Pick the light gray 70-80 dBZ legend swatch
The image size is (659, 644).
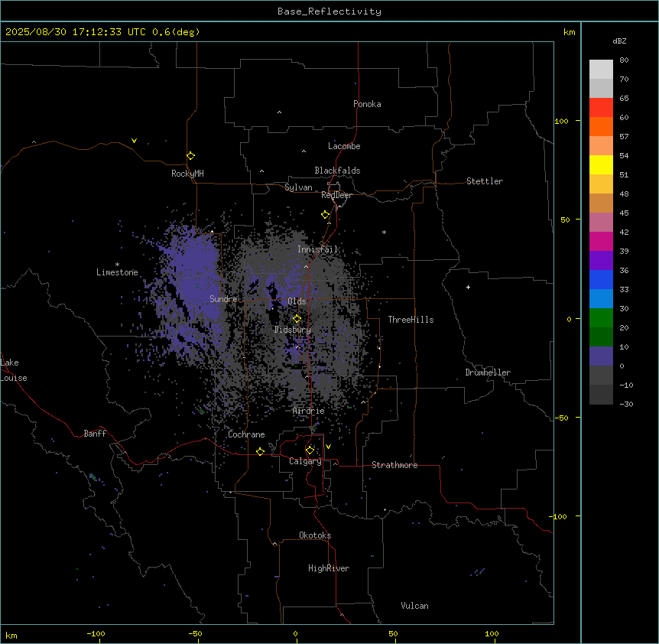tap(601, 70)
